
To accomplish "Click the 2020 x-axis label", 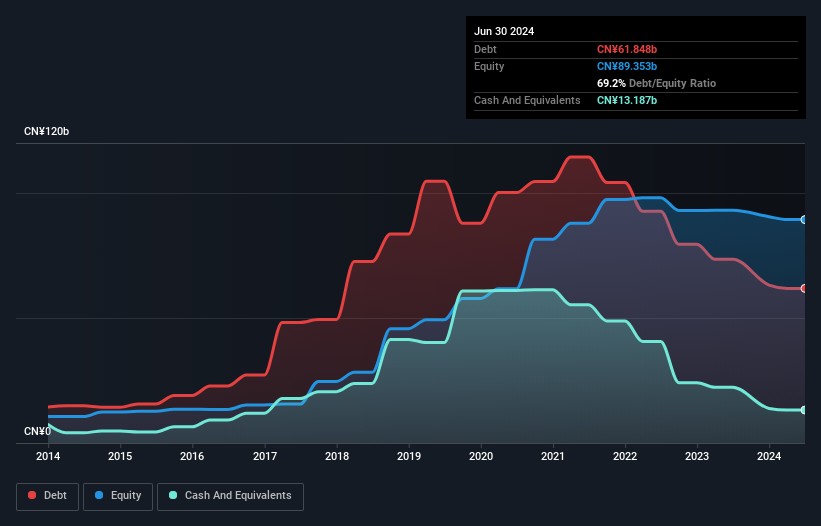I will (x=481, y=456).
